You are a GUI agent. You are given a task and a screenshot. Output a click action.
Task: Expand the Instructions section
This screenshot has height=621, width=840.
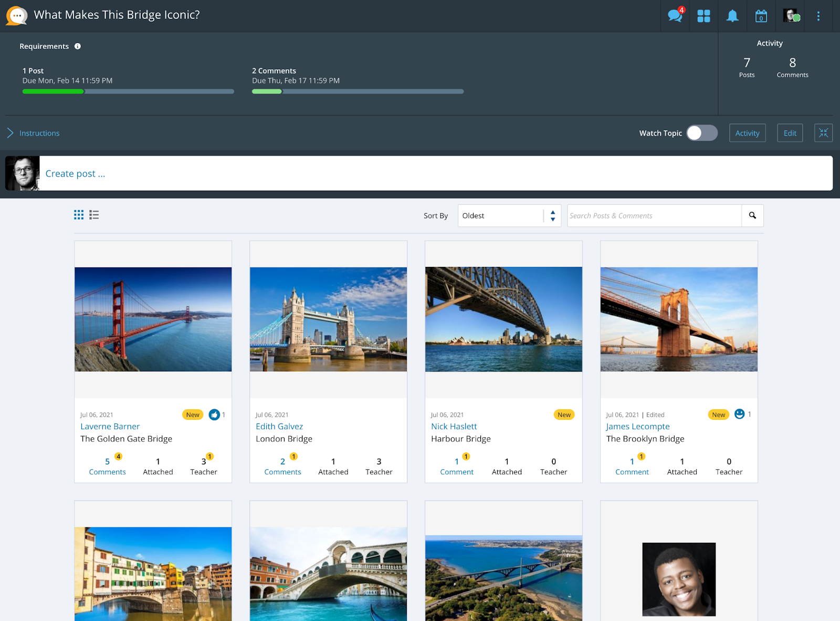pyautogui.click(x=34, y=133)
